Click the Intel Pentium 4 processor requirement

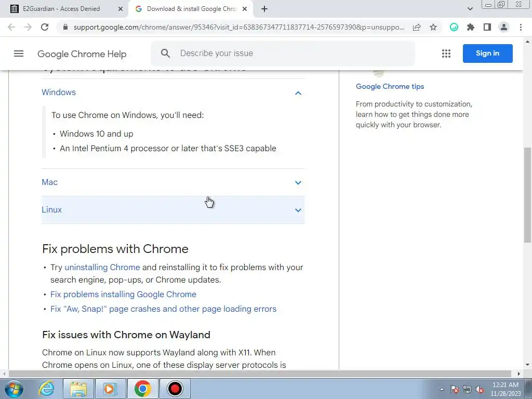pos(168,148)
